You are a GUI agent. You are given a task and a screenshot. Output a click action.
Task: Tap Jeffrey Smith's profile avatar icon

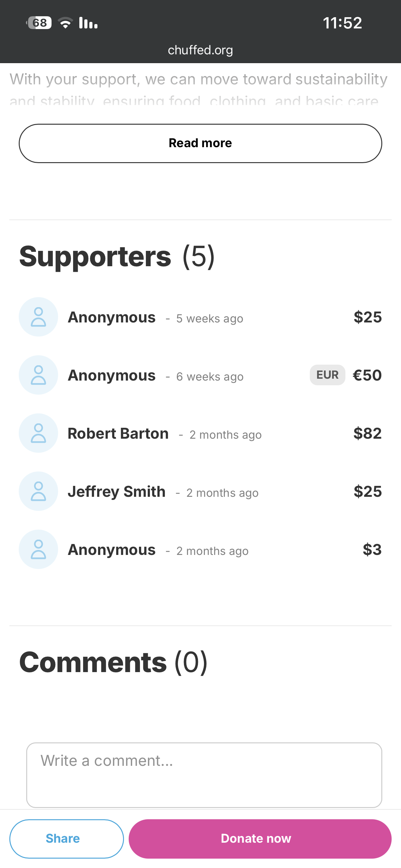(x=38, y=491)
